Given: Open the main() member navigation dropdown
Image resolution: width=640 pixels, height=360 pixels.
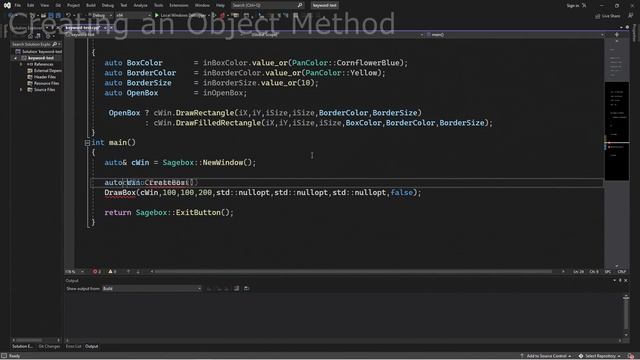Looking at the screenshot, I should coord(515,35).
